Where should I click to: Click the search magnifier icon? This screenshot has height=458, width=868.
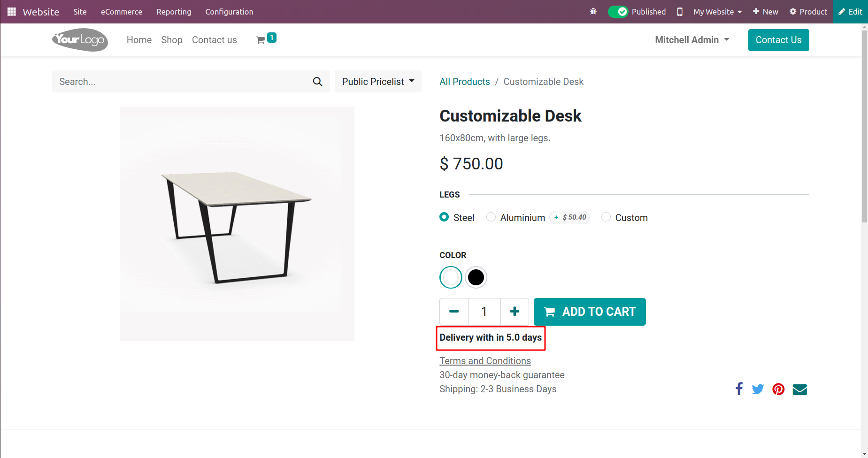coord(317,82)
